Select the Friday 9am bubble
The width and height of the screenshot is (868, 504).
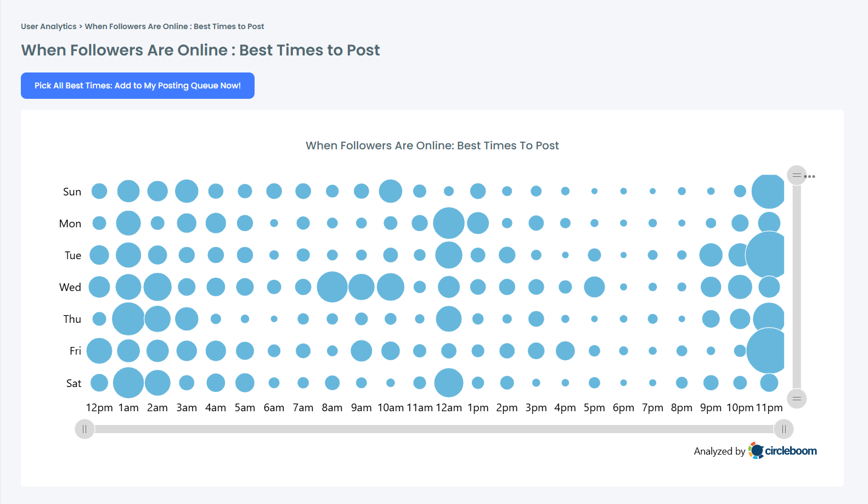coord(362,351)
